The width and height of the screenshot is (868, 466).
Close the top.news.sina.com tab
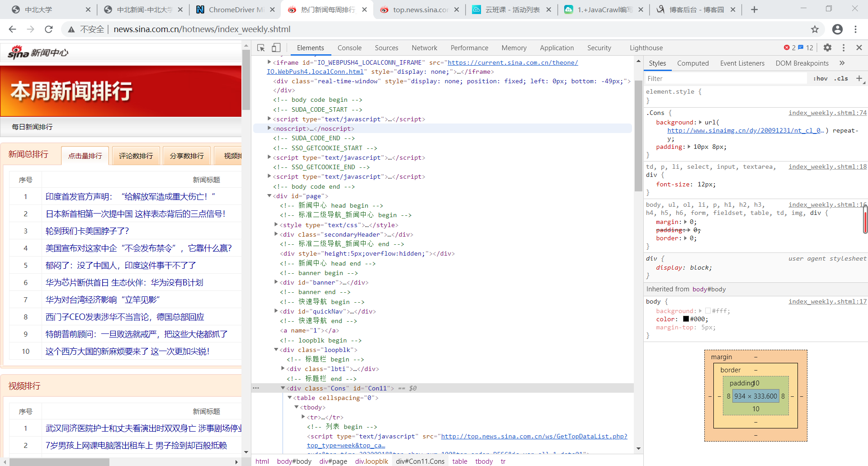coord(457,10)
